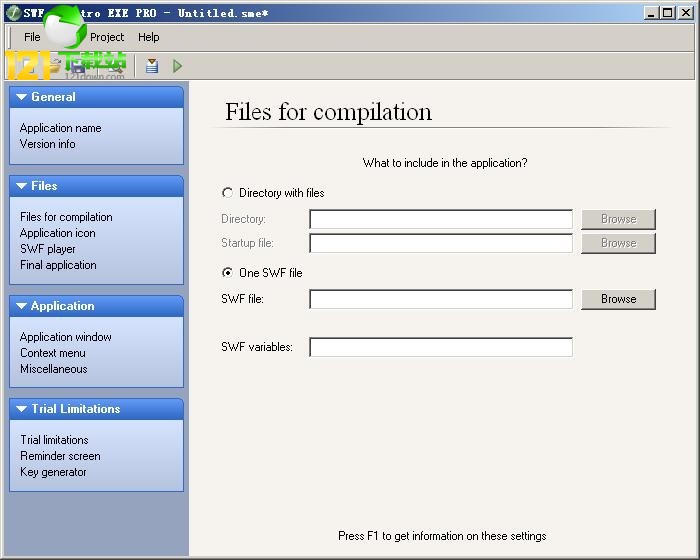Click the application icon in title bar
The height and width of the screenshot is (560, 700).
click(13, 13)
